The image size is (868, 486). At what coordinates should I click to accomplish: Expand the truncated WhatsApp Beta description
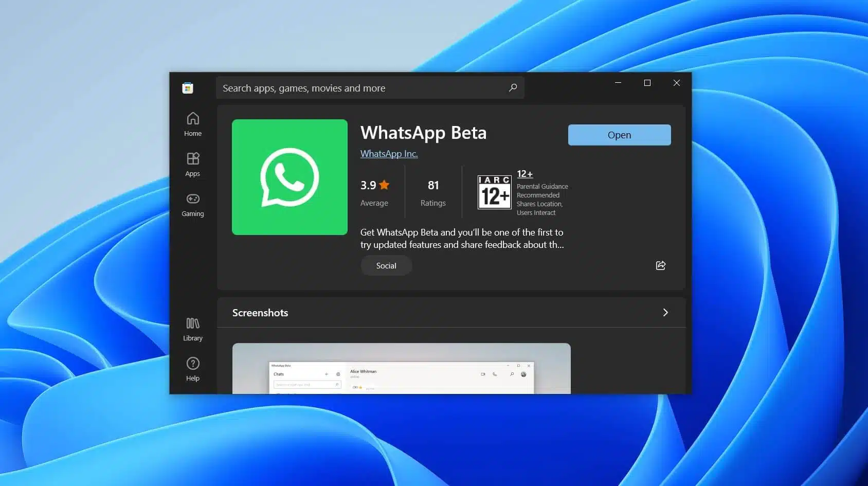click(462, 239)
